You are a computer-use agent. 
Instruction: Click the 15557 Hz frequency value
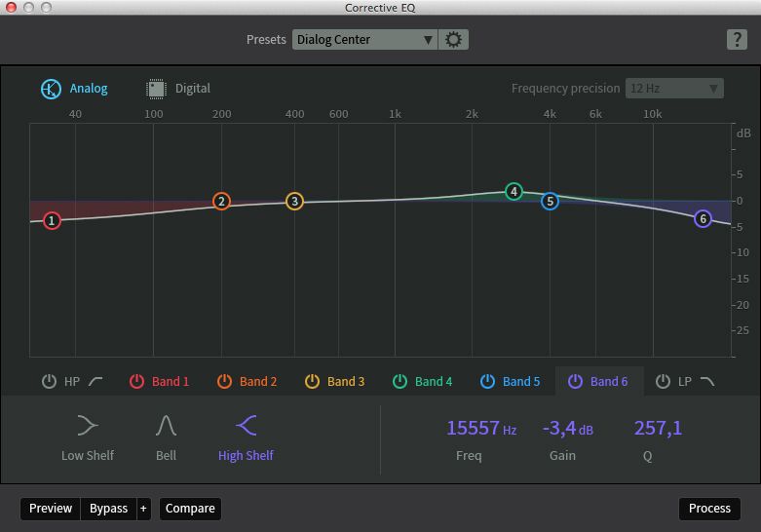point(481,428)
